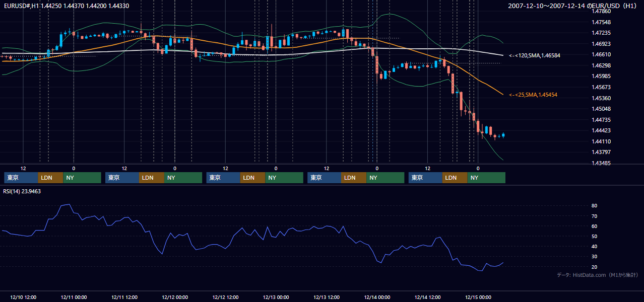
Task: Select time axis label 12/13 00:00
Action: coord(276,297)
